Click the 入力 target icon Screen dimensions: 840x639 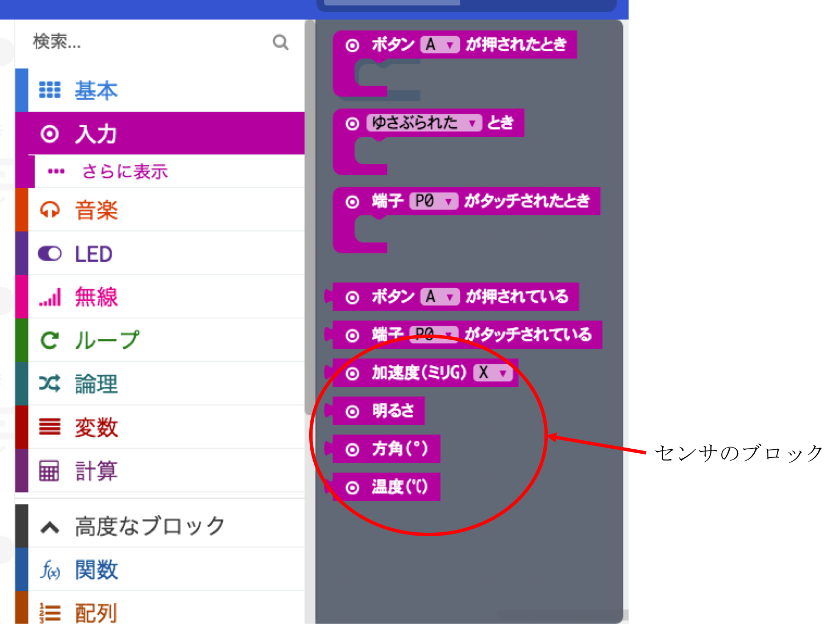tap(49, 134)
